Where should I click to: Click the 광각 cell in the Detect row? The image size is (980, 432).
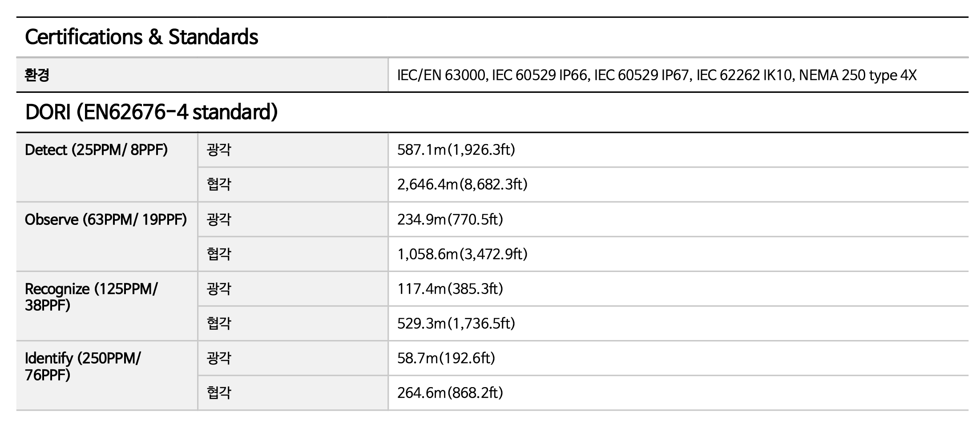coord(219,150)
